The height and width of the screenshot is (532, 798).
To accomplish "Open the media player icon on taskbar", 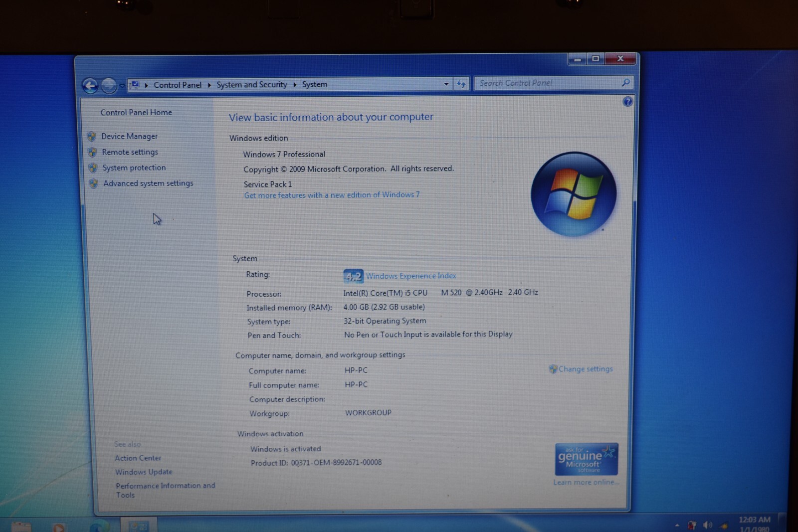I will (x=58, y=527).
